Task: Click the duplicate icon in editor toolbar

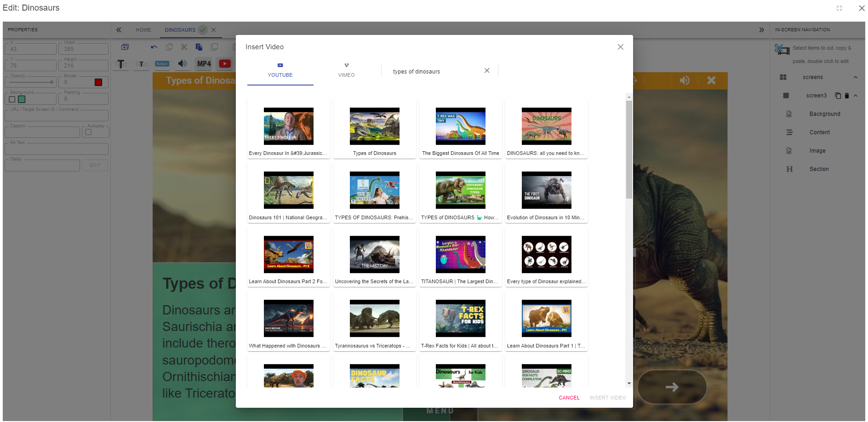Action: (x=214, y=47)
